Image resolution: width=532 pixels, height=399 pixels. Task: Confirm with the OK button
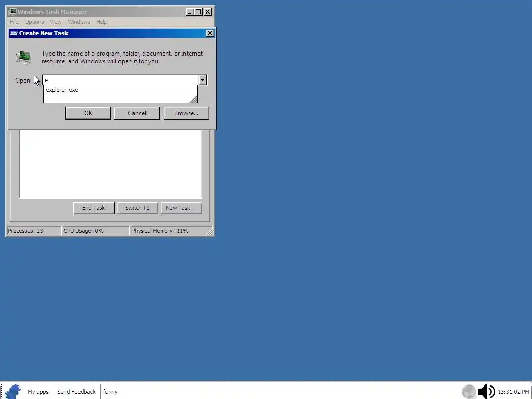click(88, 113)
